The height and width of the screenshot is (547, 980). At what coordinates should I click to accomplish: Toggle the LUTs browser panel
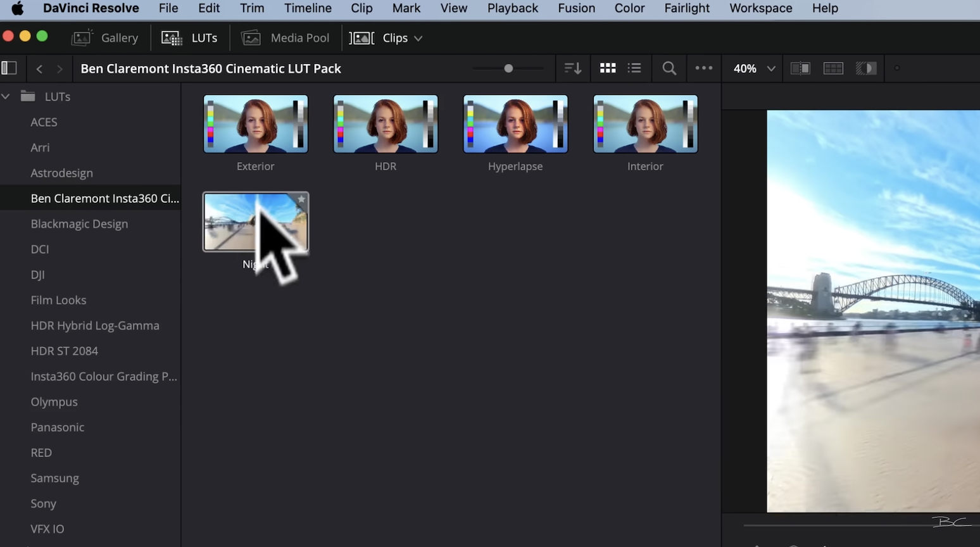click(189, 38)
